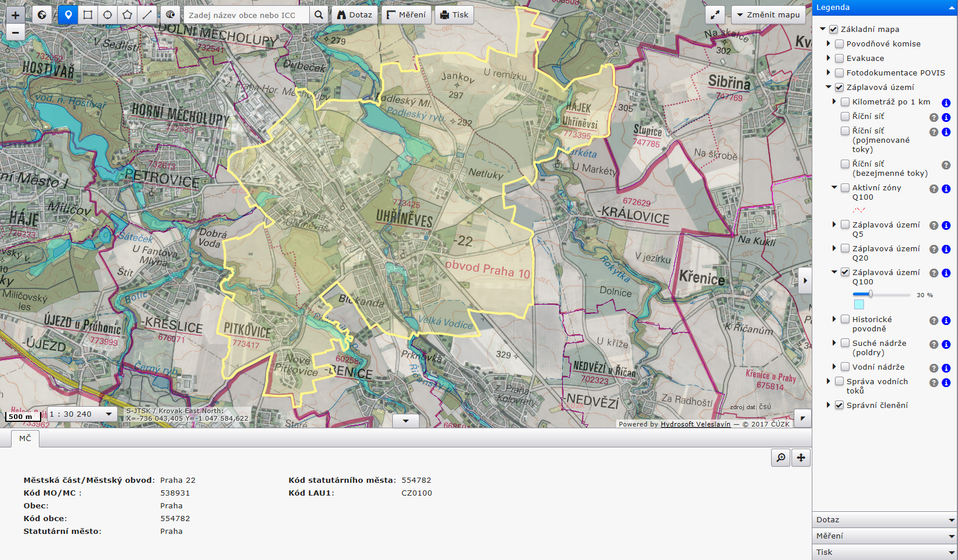
Task: Enable Fotodokumentace POVIS layer
Action: pyautogui.click(x=839, y=73)
